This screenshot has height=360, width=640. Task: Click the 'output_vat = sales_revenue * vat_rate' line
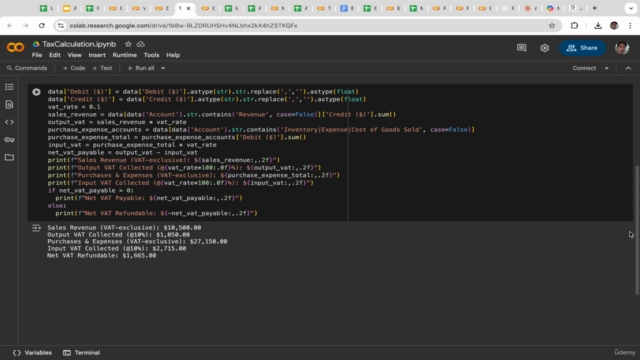pos(117,122)
